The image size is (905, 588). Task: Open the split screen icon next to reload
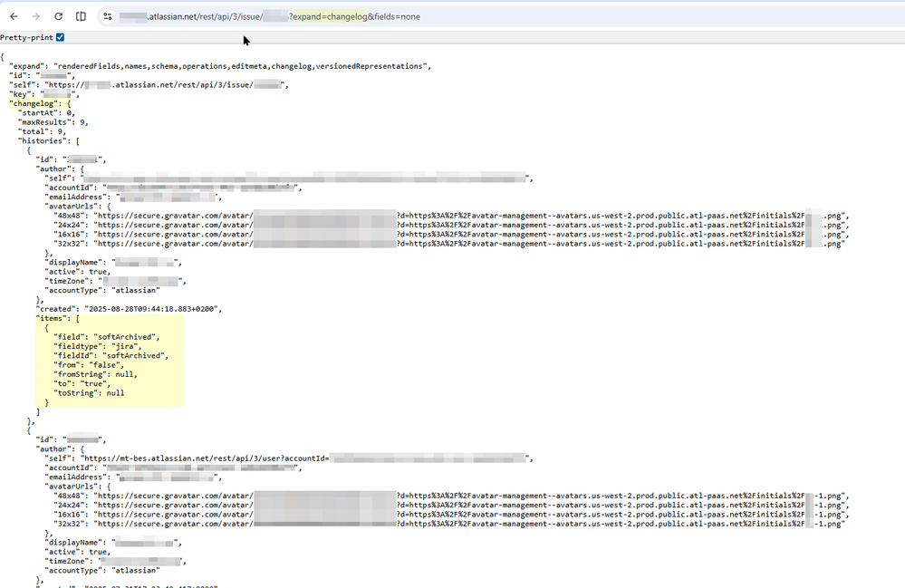click(80, 15)
